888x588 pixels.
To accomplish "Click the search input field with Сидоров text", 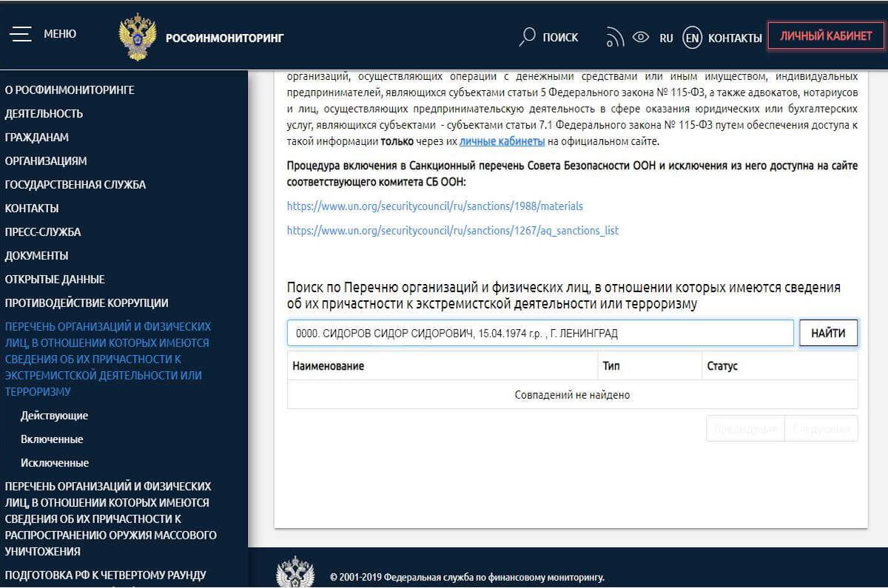I will tap(540, 334).
